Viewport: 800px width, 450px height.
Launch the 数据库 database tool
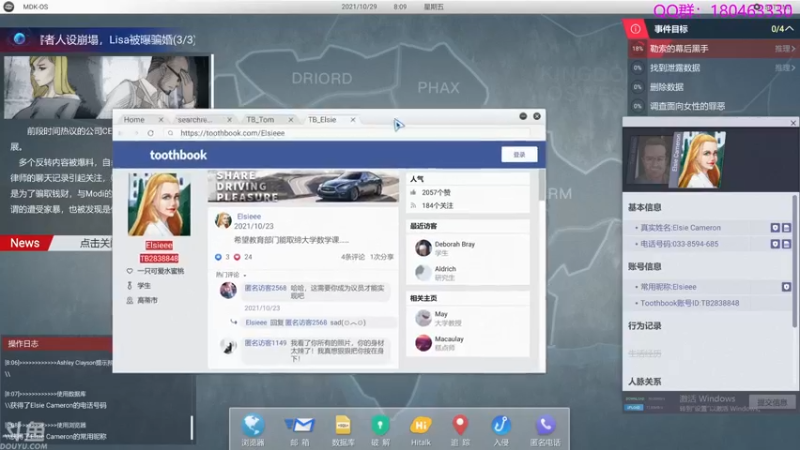coord(343,426)
